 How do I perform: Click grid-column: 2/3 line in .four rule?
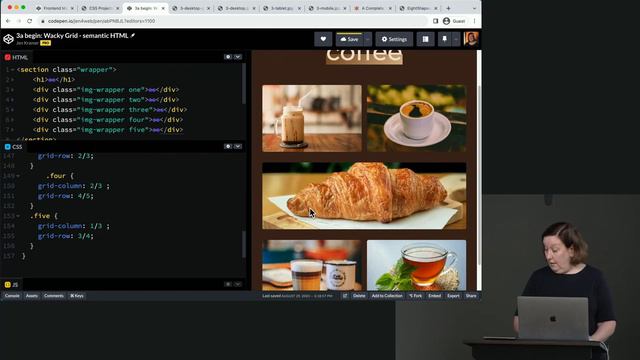click(73, 186)
